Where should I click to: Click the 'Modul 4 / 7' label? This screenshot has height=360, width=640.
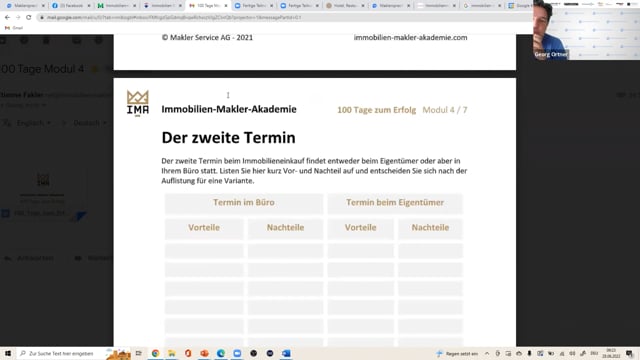[445, 110]
